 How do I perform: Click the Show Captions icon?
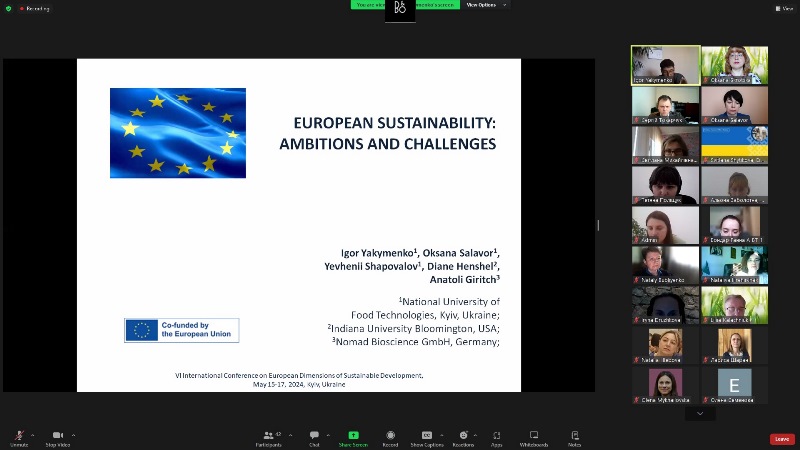coord(427,435)
